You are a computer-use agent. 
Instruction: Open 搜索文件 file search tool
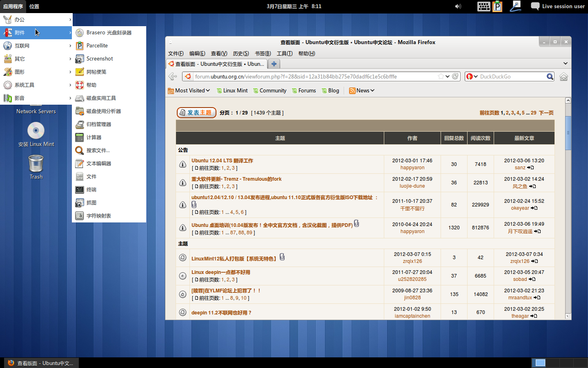coord(109,150)
